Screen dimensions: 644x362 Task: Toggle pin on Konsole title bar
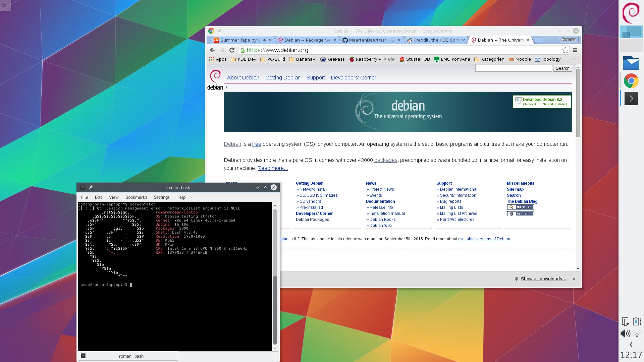(91, 187)
